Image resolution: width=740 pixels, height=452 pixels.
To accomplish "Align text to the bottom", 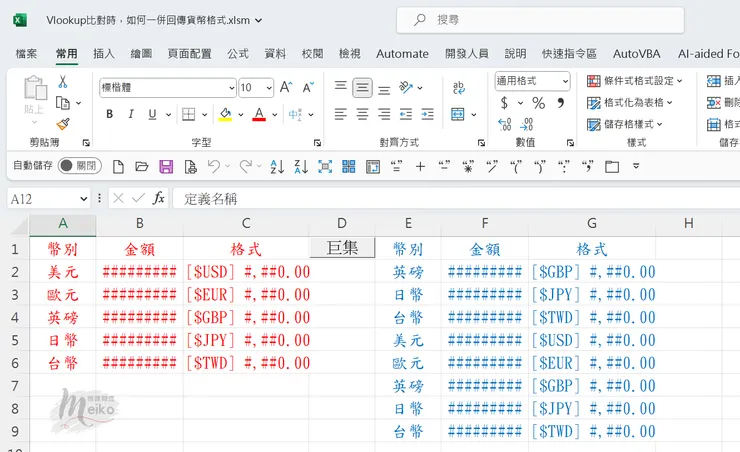I will [x=384, y=89].
